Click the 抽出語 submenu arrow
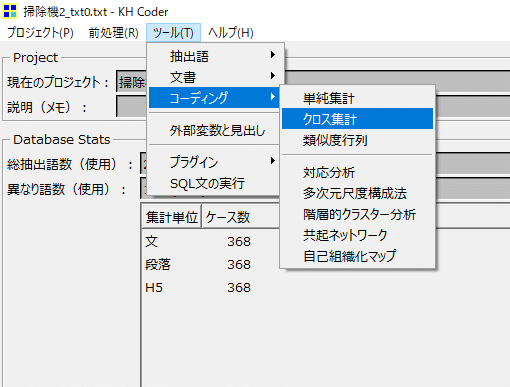This screenshot has height=387, width=510. tap(273, 55)
